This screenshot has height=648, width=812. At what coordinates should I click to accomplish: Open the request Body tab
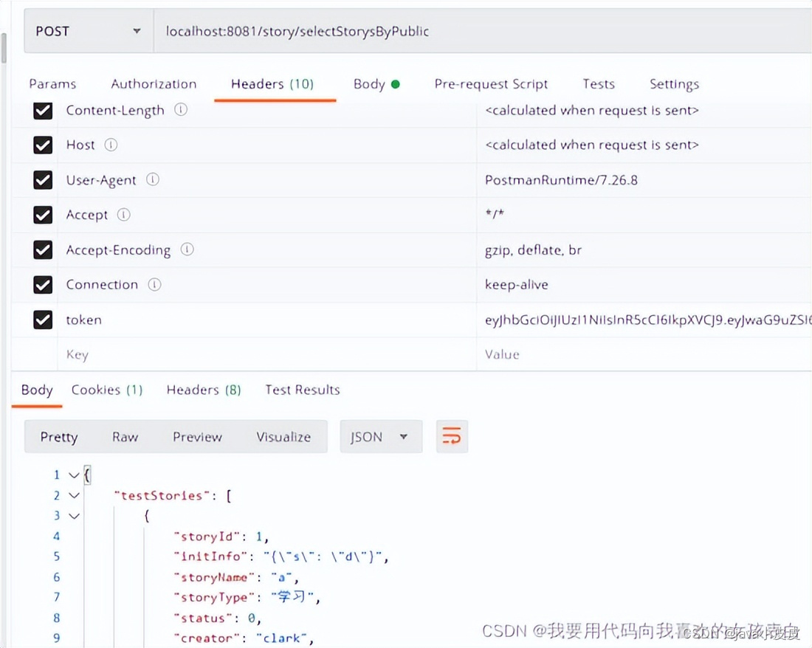pyautogui.click(x=376, y=84)
